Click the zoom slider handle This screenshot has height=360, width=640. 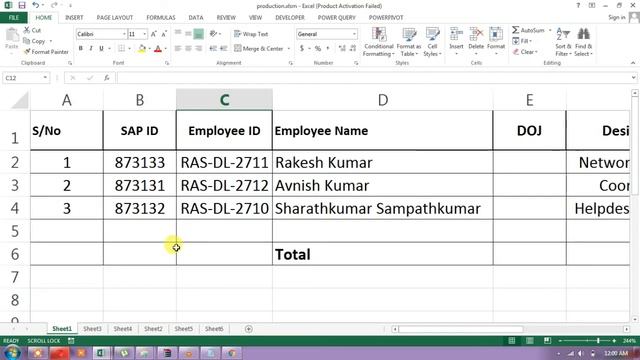click(x=598, y=340)
